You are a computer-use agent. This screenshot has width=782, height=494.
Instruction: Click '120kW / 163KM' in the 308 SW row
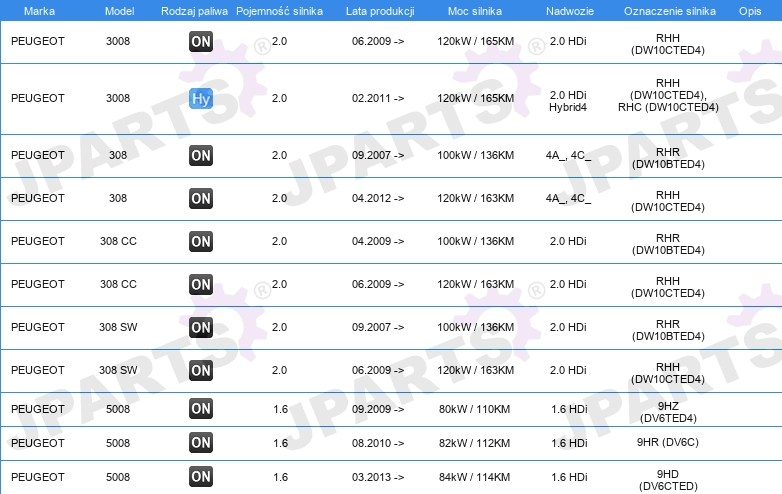click(x=476, y=370)
